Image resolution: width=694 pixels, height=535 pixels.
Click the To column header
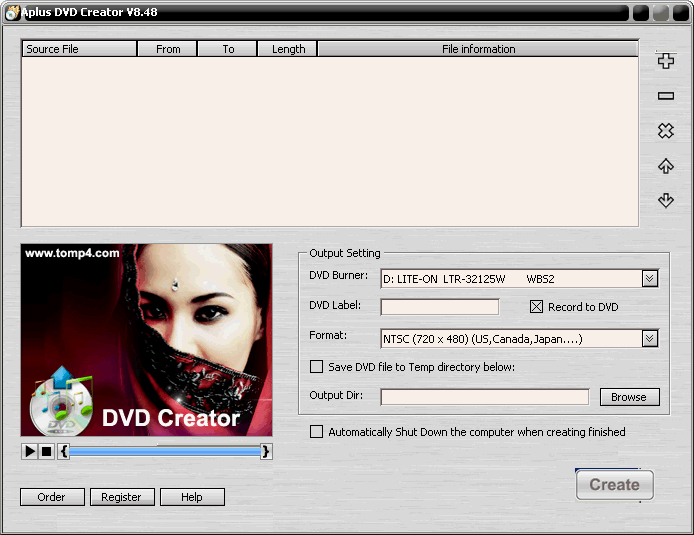227,49
